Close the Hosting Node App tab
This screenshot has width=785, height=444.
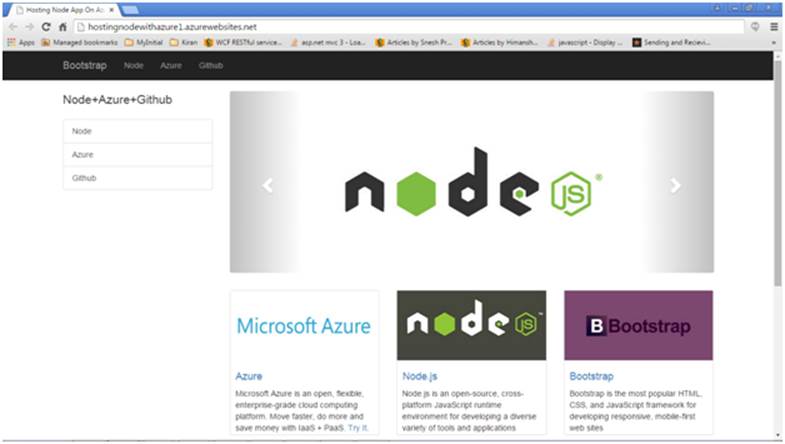[111, 10]
